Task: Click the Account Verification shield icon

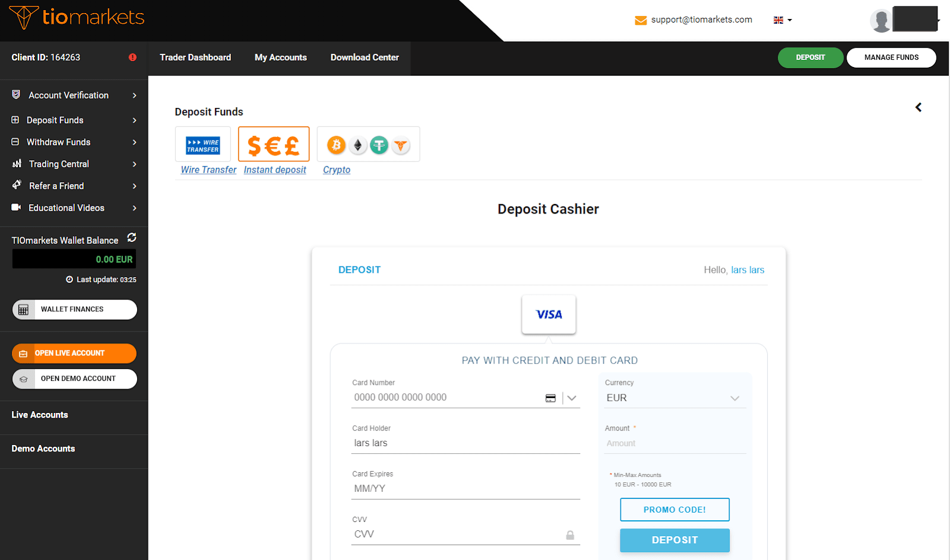Action: click(x=16, y=95)
